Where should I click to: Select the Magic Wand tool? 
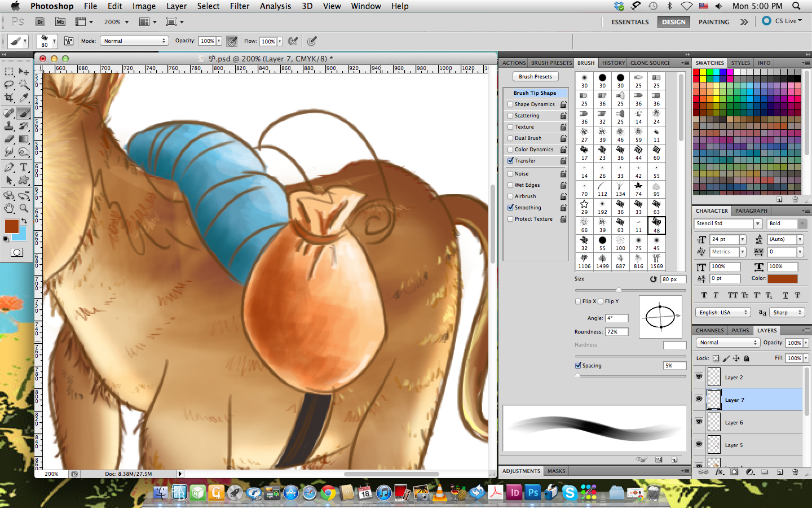[x=24, y=85]
